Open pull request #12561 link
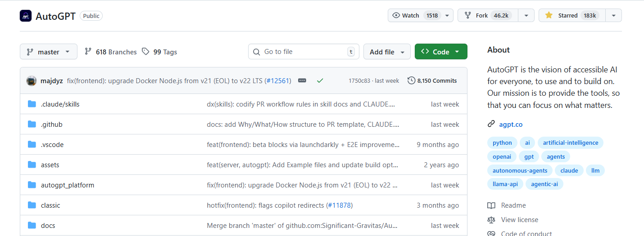Image resolution: width=644 pixels, height=236 pixels. coord(278,81)
